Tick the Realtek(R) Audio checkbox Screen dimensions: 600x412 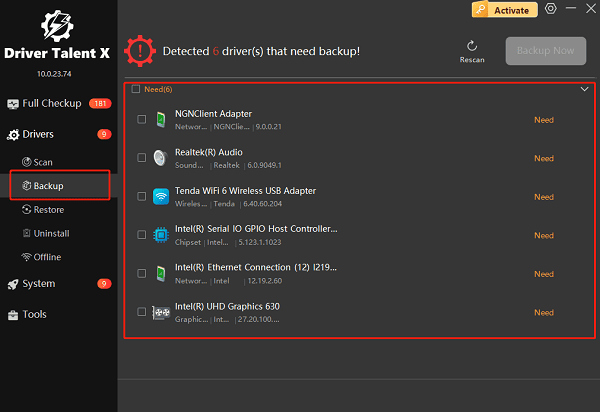[x=141, y=158]
